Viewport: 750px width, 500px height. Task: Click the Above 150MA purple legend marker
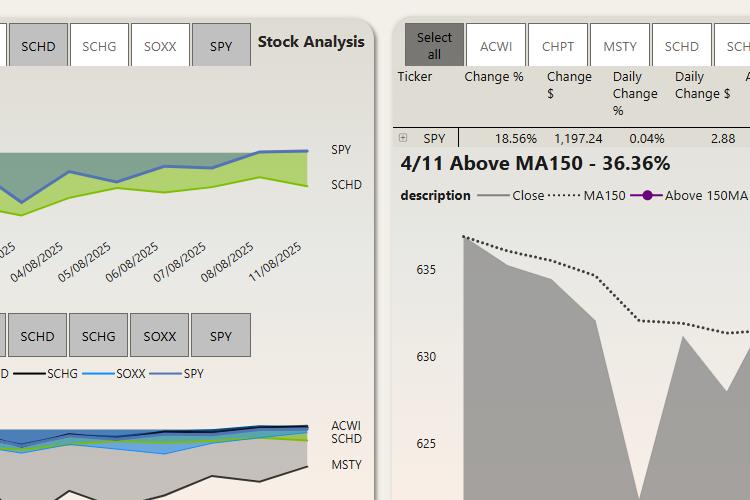click(x=647, y=195)
